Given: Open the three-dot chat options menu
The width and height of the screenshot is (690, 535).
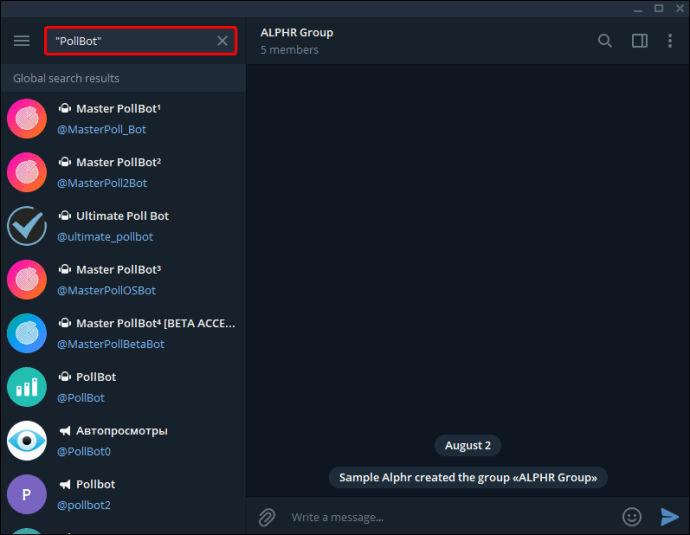Looking at the screenshot, I should [x=670, y=41].
